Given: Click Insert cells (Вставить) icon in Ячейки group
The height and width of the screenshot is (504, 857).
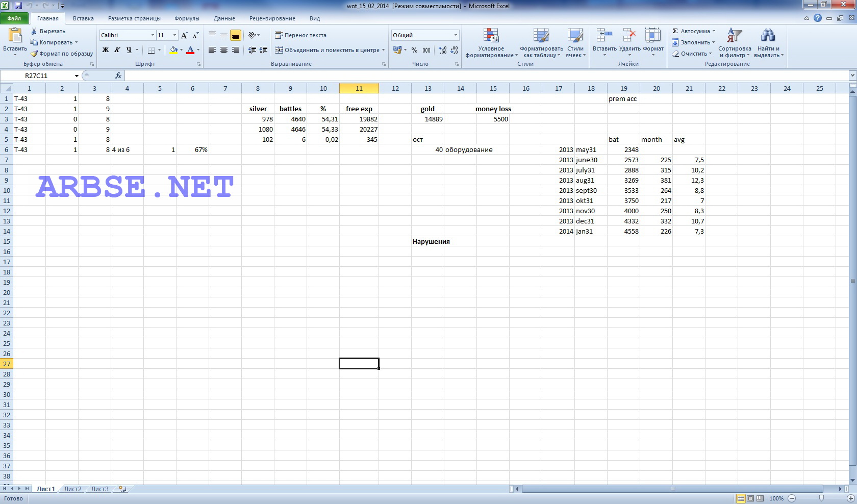Looking at the screenshot, I should click(x=604, y=35).
